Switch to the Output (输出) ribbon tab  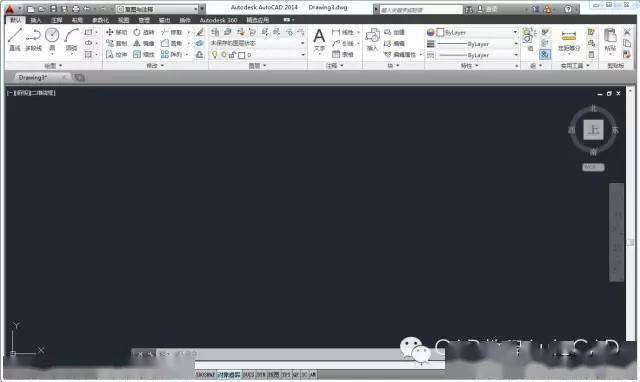click(164, 20)
